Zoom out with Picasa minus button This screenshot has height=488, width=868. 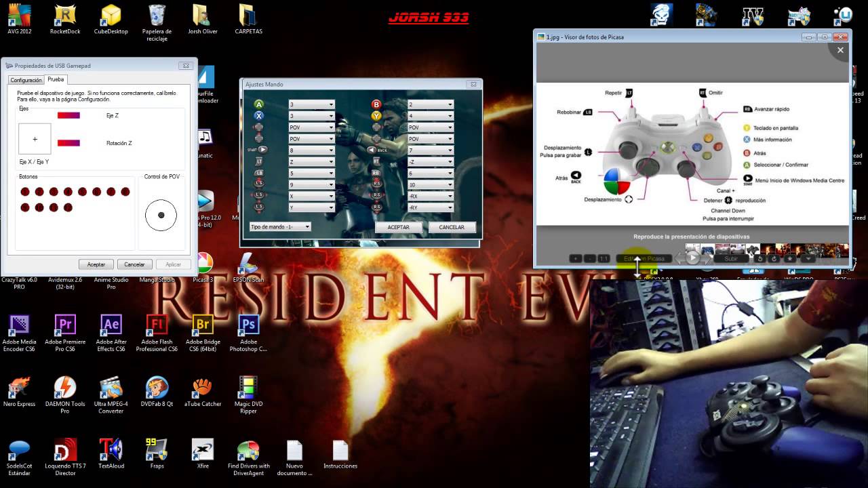(x=589, y=258)
